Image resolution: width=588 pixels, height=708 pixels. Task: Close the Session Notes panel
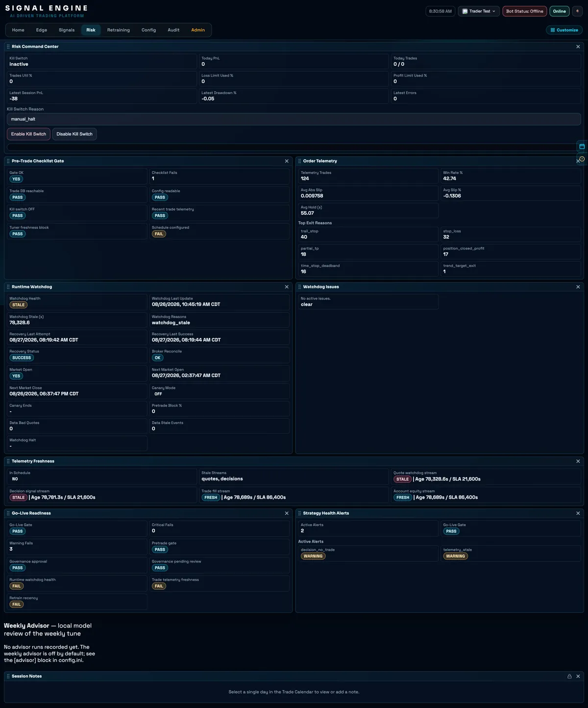point(578,676)
